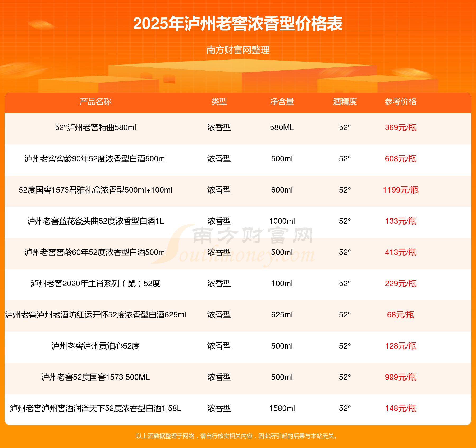Image resolution: width=476 pixels, height=448 pixels.
Task: Click product name 泸州老窖52度国窖1573 500ML
Action: click(x=95, y=377)
